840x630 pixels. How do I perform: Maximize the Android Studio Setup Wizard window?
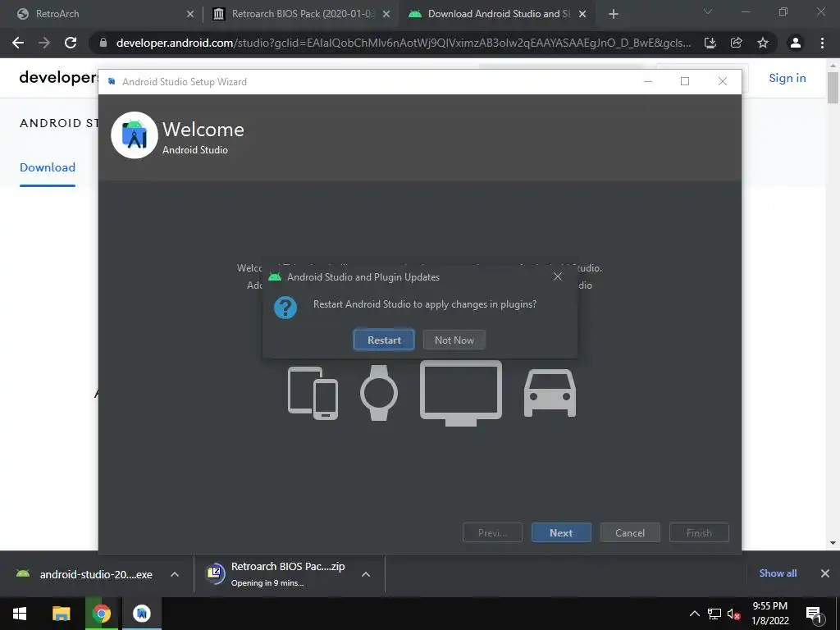coord(685,81)
